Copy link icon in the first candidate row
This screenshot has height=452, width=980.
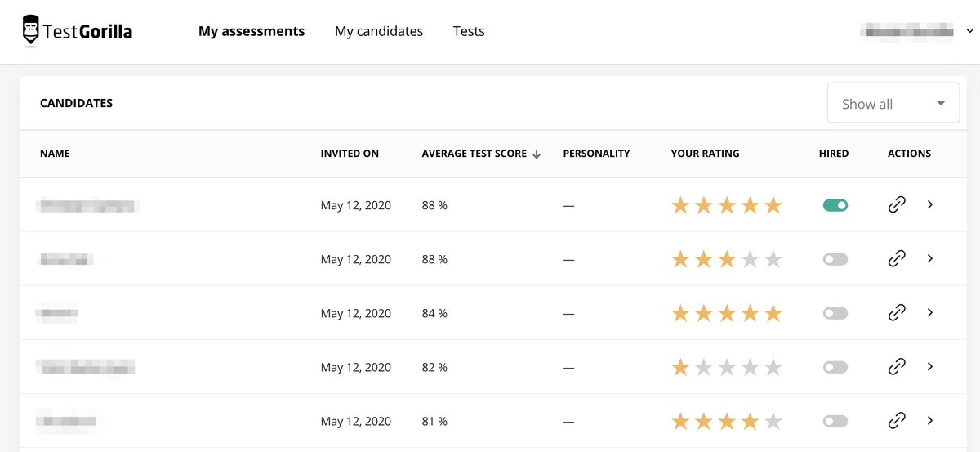[x=897, y=205]
